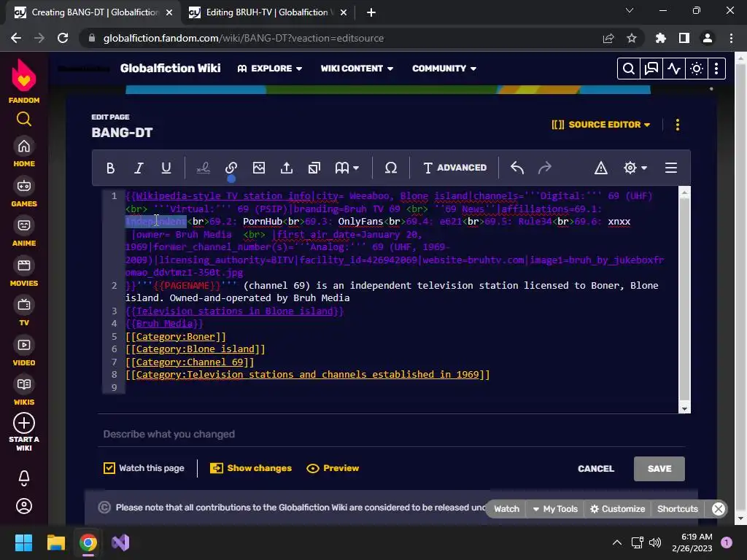This screenshot has width=747, height=560.
Task: Show the editor warning notices icon
Action: [601, 168]
